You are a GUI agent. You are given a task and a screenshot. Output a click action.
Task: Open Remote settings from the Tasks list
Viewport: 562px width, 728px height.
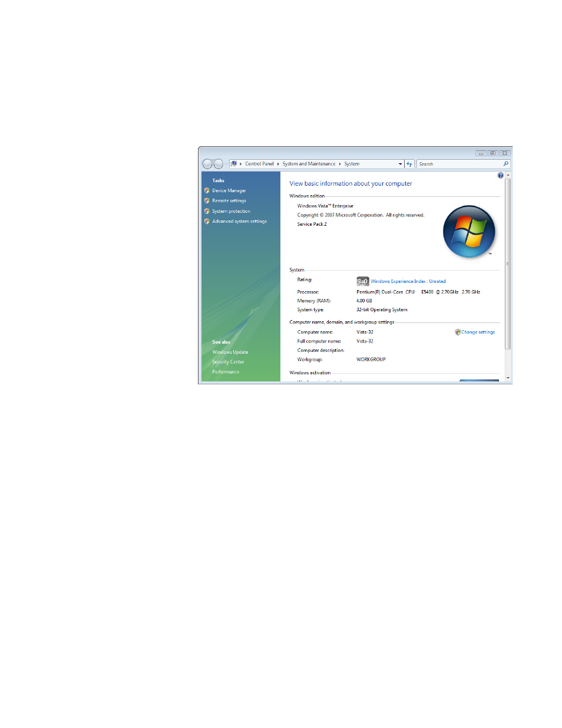coord(229,201)
